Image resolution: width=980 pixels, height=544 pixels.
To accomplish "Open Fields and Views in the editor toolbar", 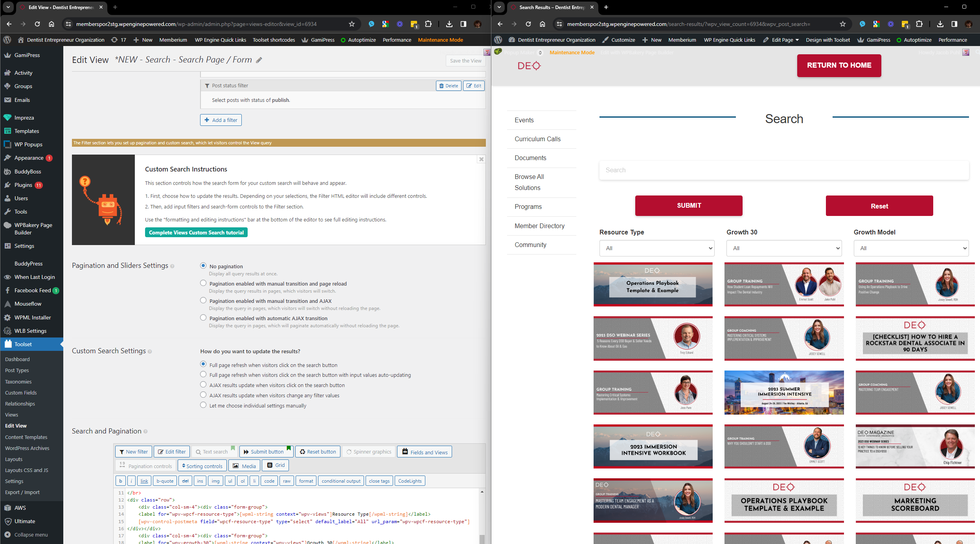I will coord(425,452).
